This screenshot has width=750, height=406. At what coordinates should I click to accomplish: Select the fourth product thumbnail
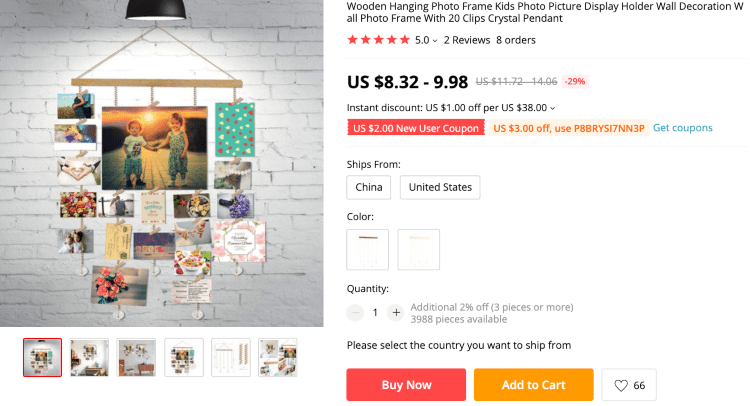click(184, 357)
